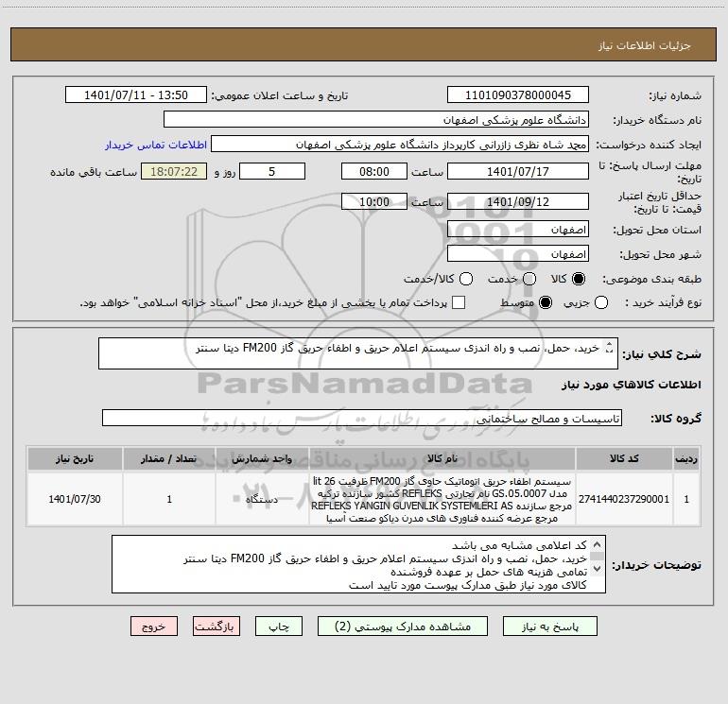The width and height of the screenshot is (728, 704).
Task: Click the چاپ print button
Action: [279, 627]
